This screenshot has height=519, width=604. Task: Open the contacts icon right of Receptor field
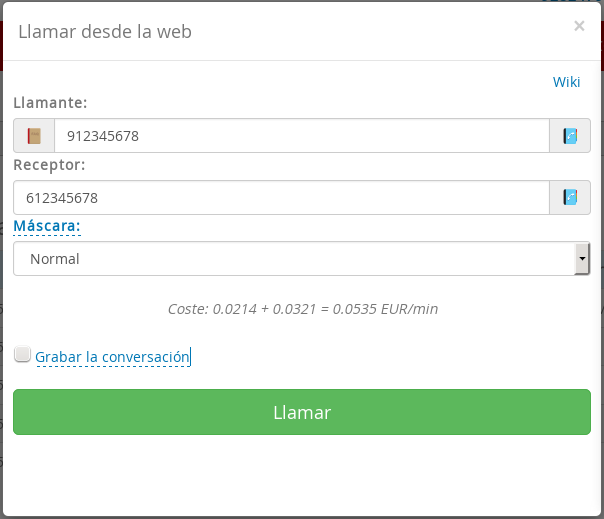[570, 197]
